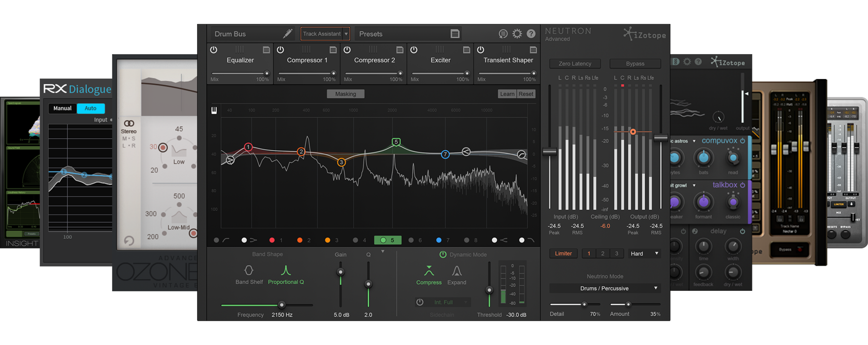Open the Track Assistant dropdown arrow
Image resolution: width=868 pixels, height=345 pixels.
[x=346, y=34]
